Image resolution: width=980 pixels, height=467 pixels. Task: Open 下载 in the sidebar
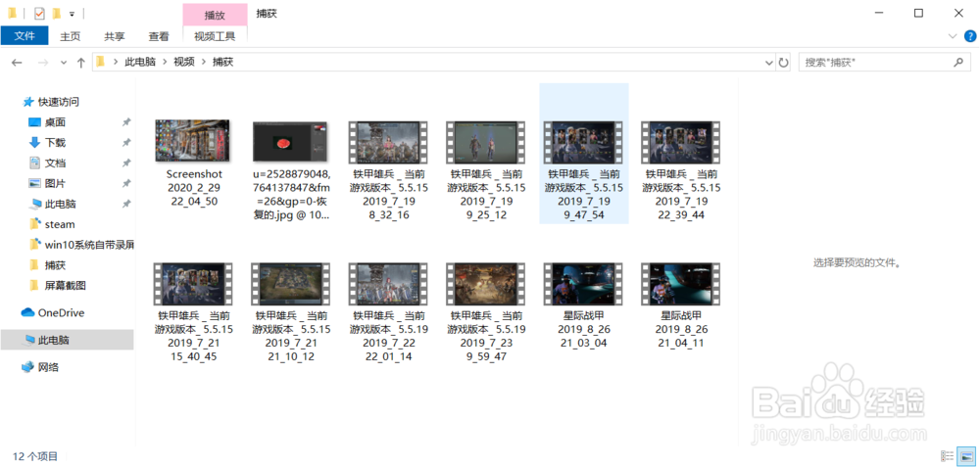point(55,142)
